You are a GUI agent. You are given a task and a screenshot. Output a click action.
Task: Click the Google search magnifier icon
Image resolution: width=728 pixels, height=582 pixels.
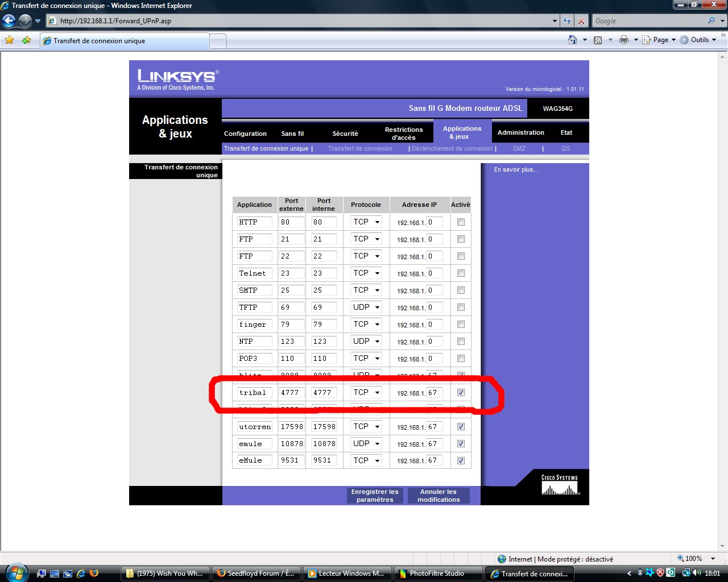(711, 21)
